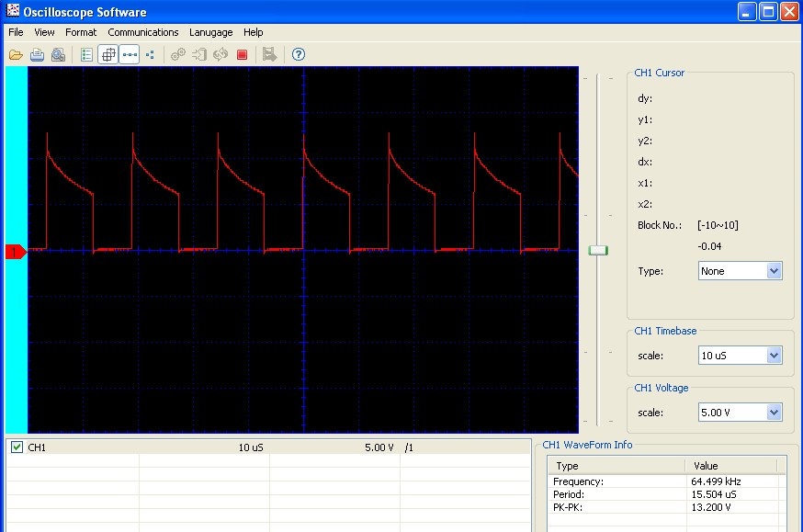Click the PK-PK value 13.200 V

coord(711,507)
